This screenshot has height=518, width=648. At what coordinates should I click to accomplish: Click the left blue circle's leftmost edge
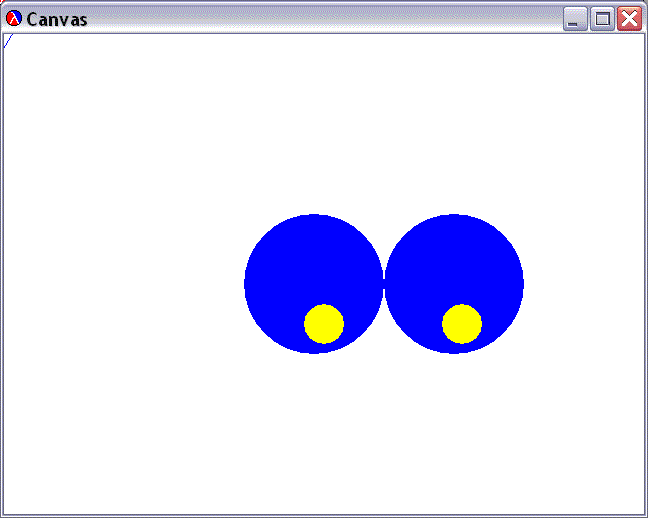tap(246, 284)
